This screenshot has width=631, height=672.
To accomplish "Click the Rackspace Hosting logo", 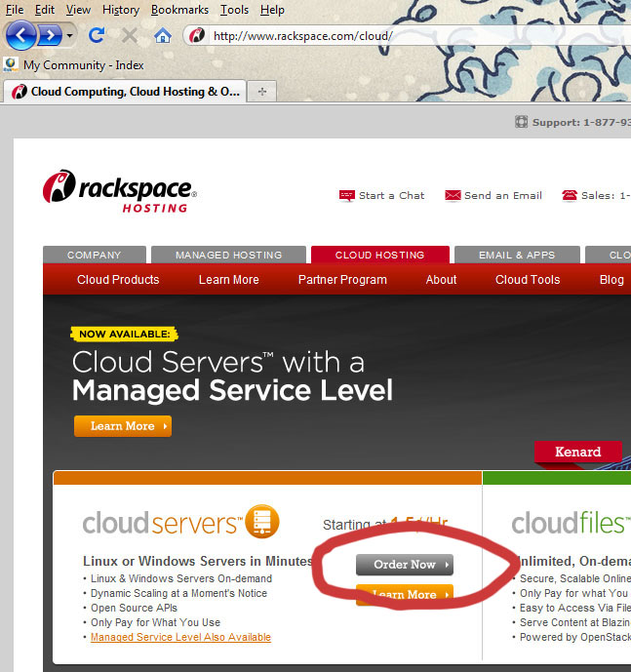I will (120, 191).
